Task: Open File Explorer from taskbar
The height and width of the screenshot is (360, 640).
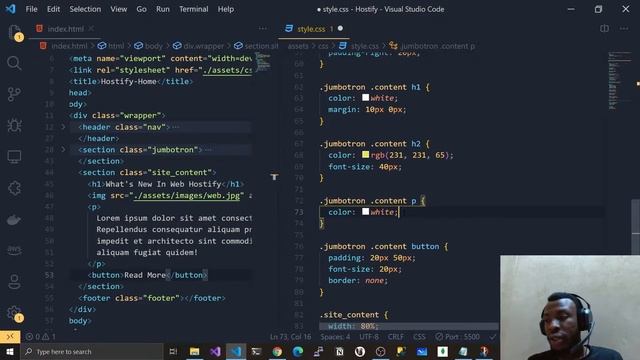Action: (194, 351)
